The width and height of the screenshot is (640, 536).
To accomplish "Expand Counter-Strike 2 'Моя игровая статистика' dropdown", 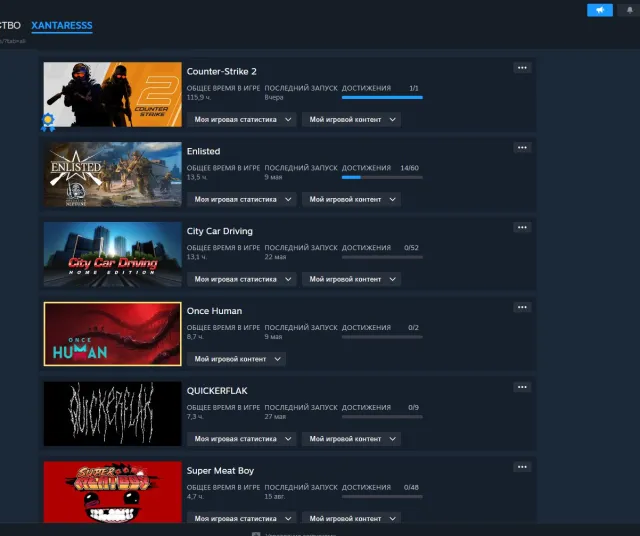I will pyautogui.click(x=242, y=120).
